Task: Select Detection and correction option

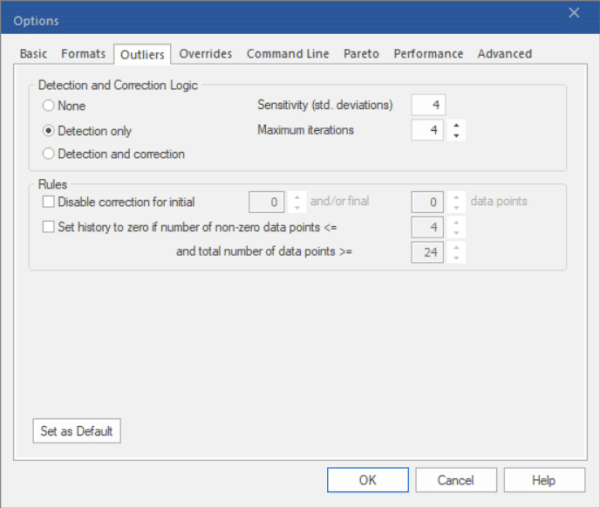Action: click(x=48, y=154)
